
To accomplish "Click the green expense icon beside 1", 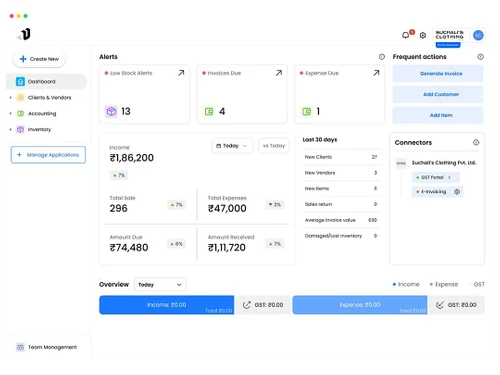I will pyautogui.click(x=306, y=111).
